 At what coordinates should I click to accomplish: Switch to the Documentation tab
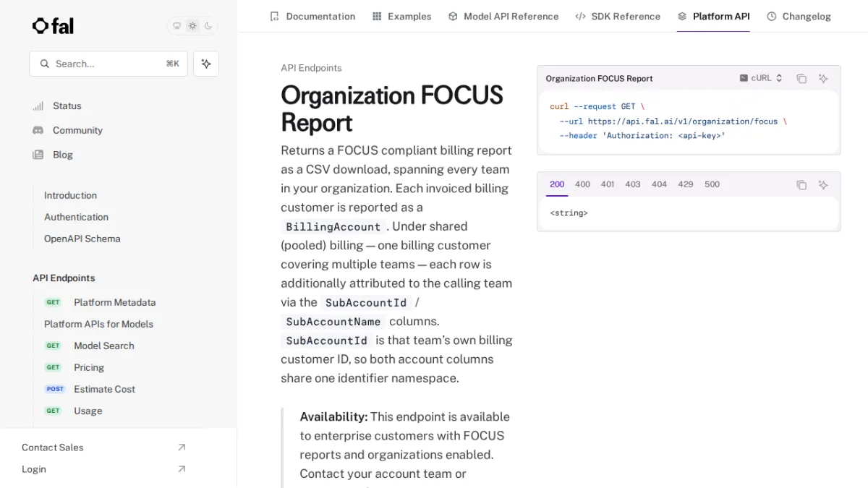coord(312,16)
